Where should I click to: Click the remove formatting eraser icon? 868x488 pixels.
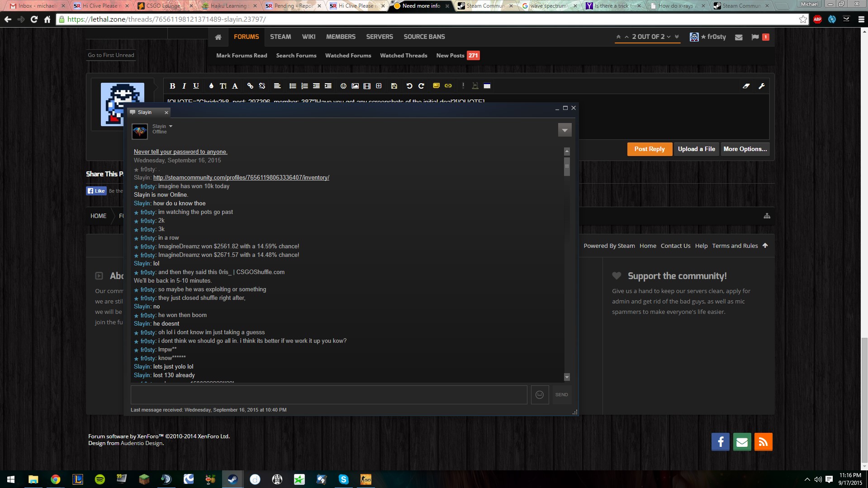(746, 86)
